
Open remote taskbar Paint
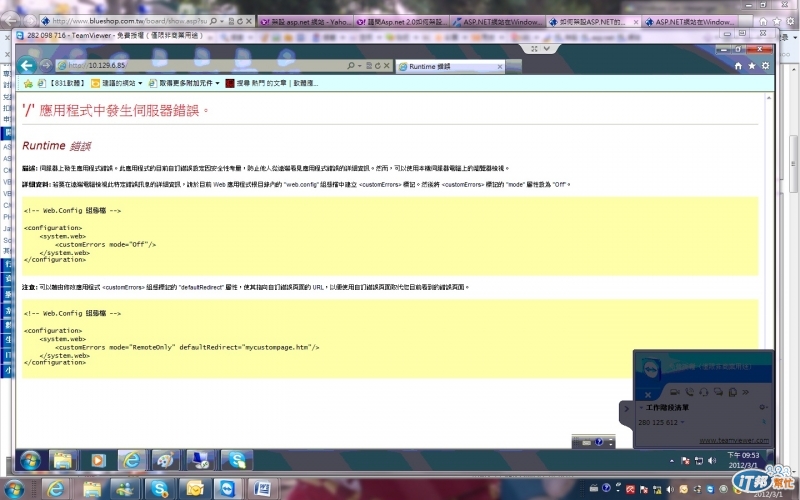165,460
